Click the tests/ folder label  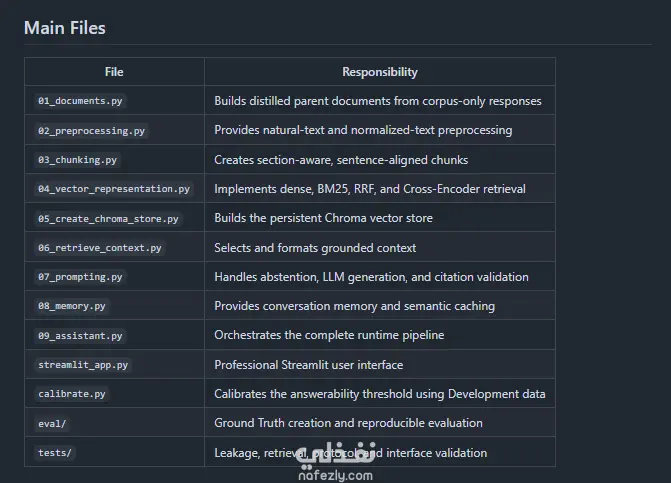click(x=55, y=453)
